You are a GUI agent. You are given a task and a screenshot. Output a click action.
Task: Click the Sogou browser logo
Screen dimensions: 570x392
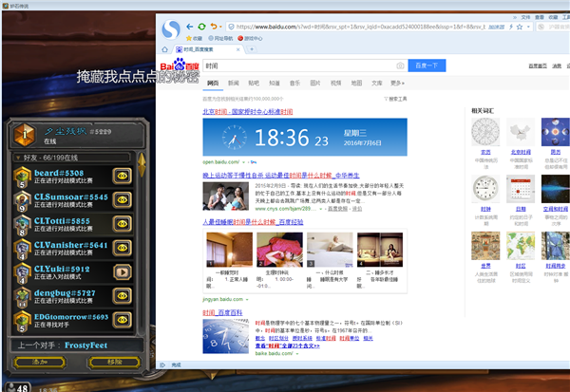tap(171, 29)
